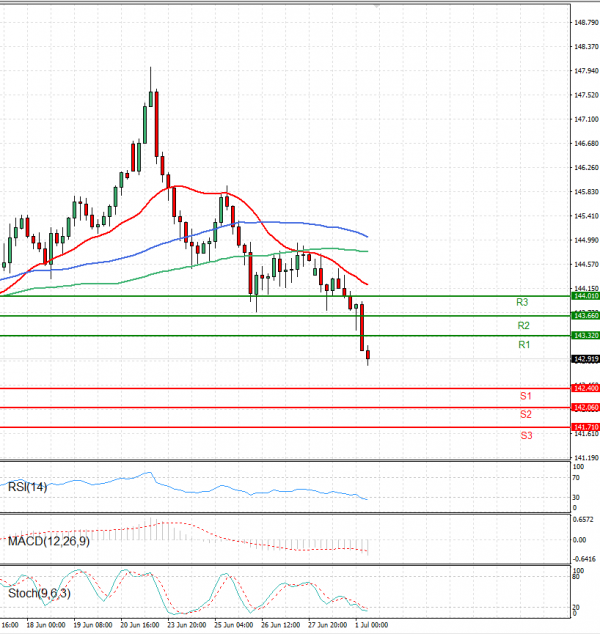The image size is (600, 634).
Task: Select the red 142.060 price tag
Action: [x=586, y=408]
